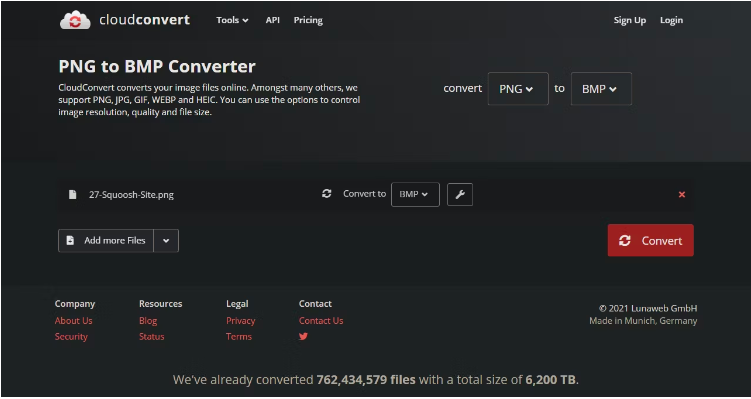Click the © 2021 Lunaweb GmbH text

point(648,308)
